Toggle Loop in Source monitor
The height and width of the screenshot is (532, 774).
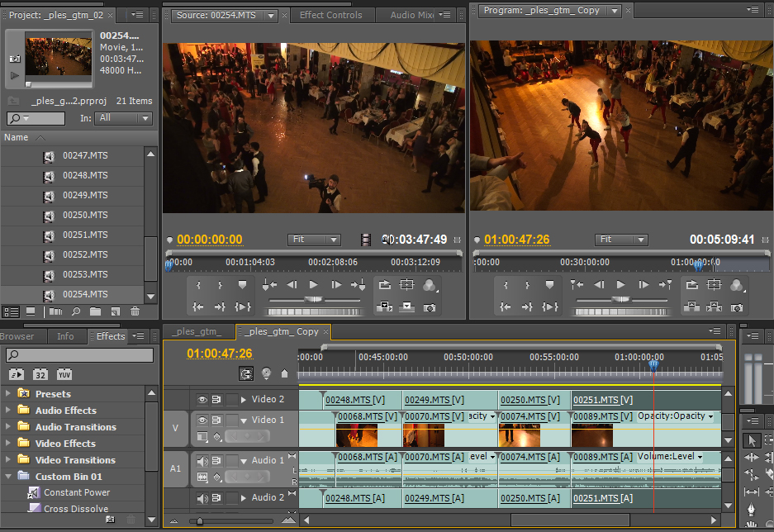pyautogui.click(x=385, y=285)
